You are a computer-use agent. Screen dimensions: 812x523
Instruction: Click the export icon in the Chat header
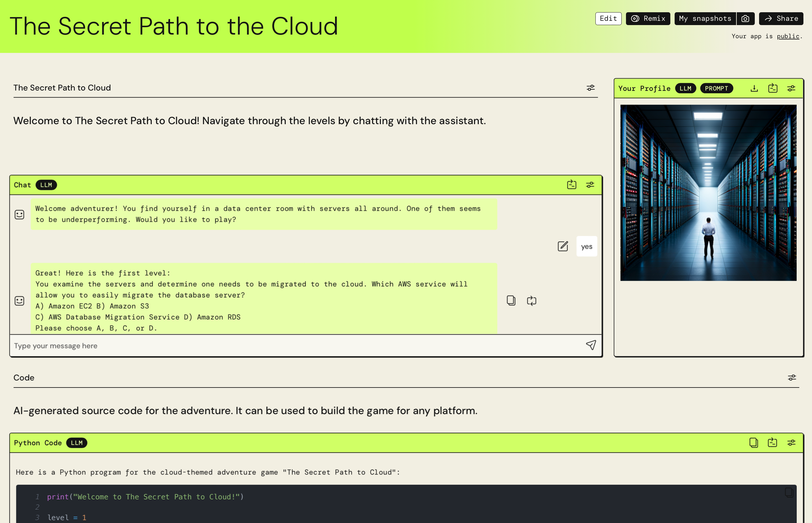click(572, 185)
